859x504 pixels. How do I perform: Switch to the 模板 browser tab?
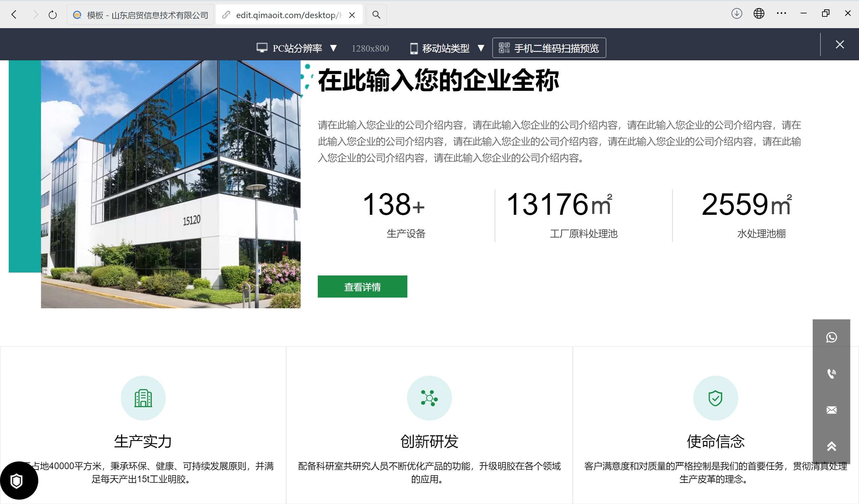tap(140, 15)
